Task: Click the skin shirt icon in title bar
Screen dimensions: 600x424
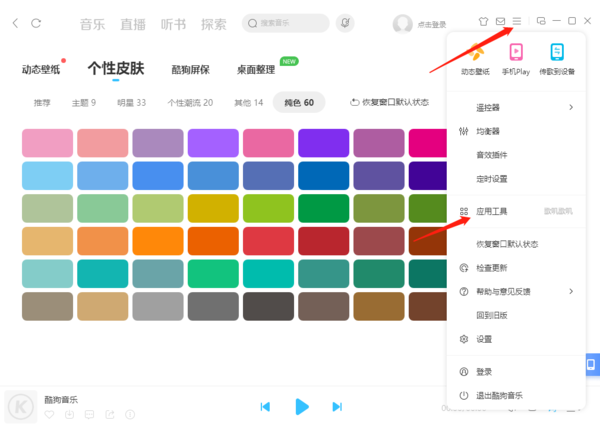Action: (484, 21)
